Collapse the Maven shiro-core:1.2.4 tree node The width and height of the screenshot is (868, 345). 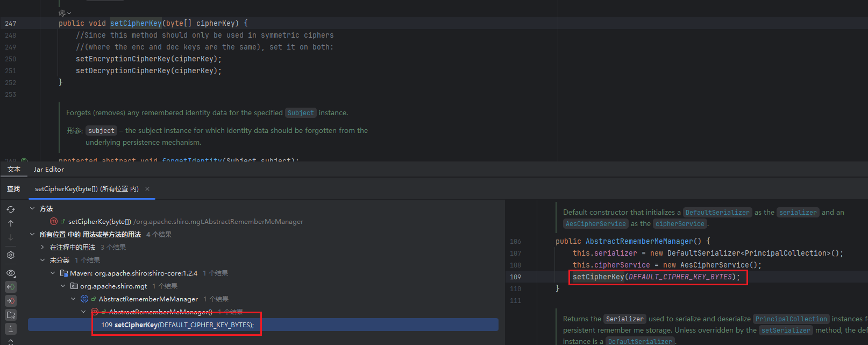pos(53,273)
